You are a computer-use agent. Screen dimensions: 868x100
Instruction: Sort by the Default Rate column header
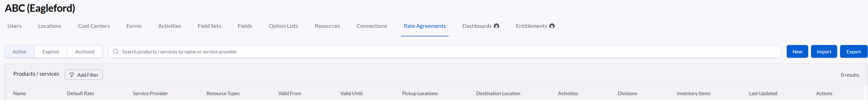click(x=80, y=94)
